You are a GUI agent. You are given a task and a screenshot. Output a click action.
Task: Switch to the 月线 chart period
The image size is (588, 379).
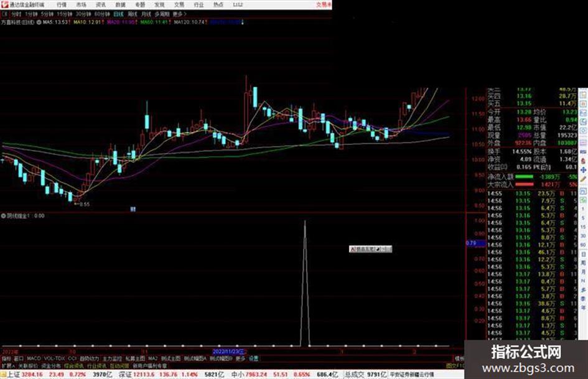click(x=146, y=14)
